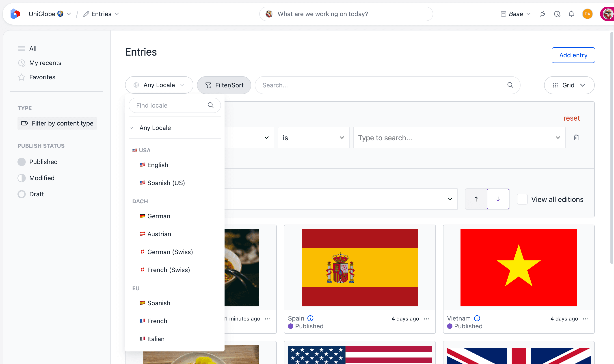Click the Find locale input
Image resolution: width=614 pixels, height=364 pixels.
(x=175, y=106)
